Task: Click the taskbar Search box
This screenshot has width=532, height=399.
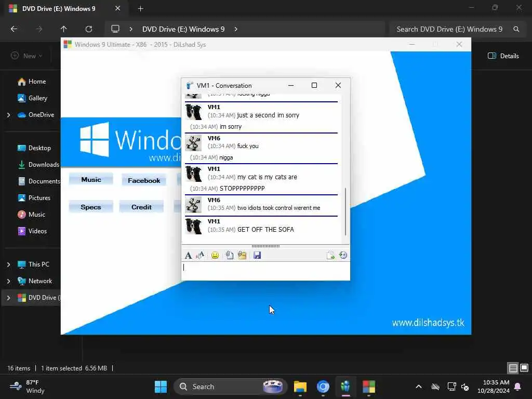Action: [x=231, y=387]
